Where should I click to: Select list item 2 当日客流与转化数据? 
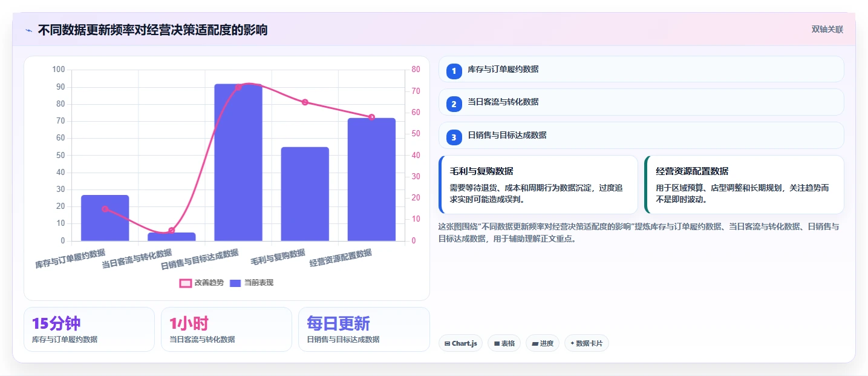(641, 102)
